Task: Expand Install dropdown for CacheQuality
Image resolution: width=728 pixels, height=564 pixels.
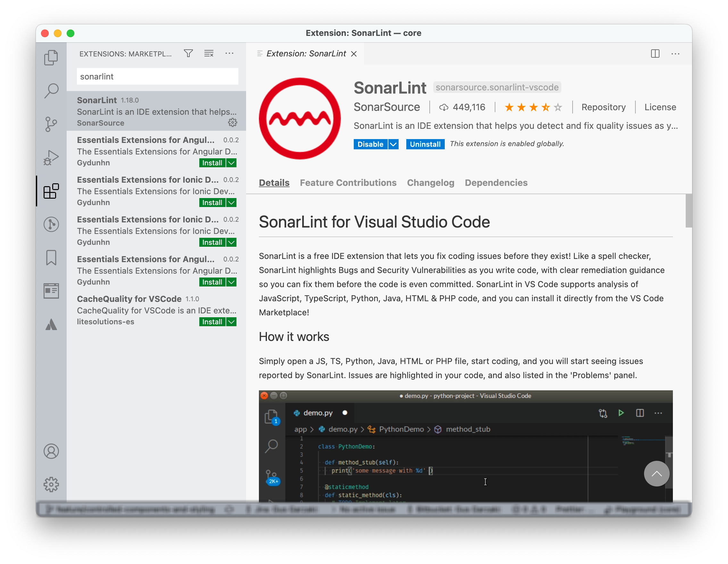Action: click(231, 322)
